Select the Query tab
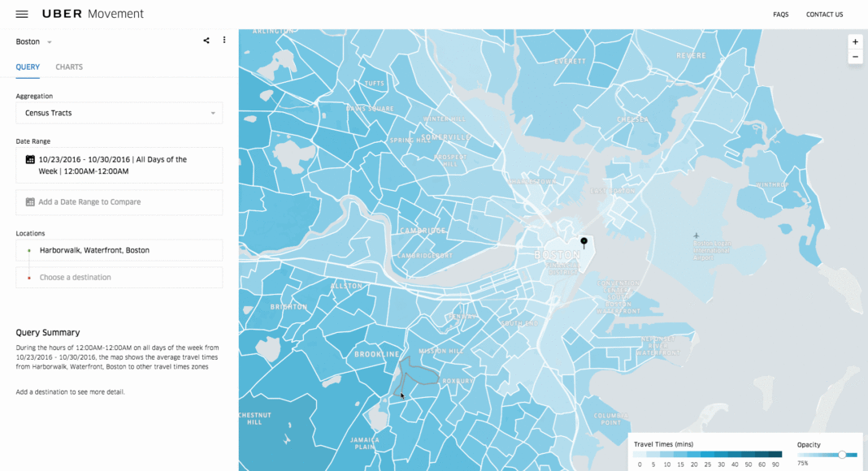Image resolution: width=868 pixels, height=471 pixels. [28, 67]
